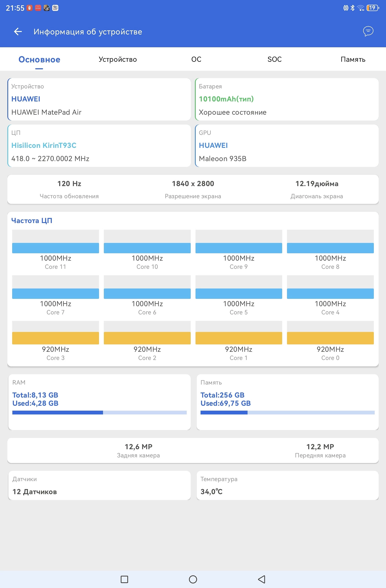Switch to the ОС tab
This screenshot has height=588, width=386.
click(x=196, y=59)
